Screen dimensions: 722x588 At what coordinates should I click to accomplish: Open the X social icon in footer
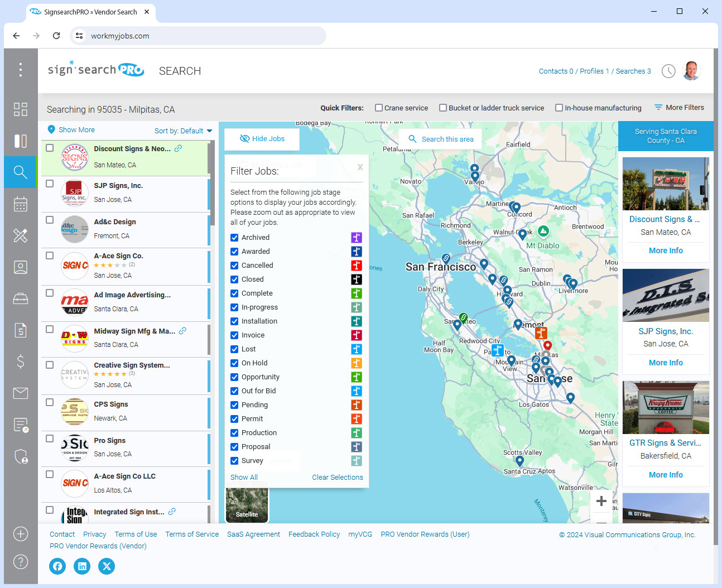pos(107,566)
